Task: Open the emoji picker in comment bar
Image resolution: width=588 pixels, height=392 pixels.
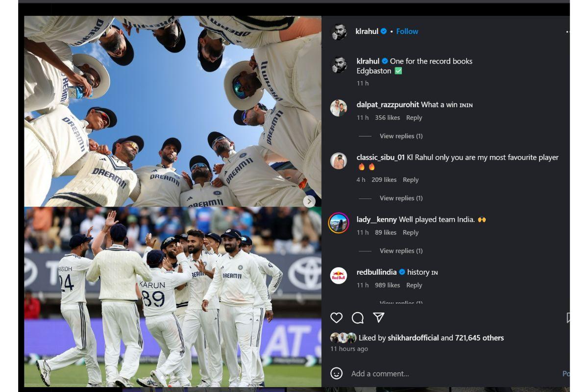Action: tap(337, 374)
